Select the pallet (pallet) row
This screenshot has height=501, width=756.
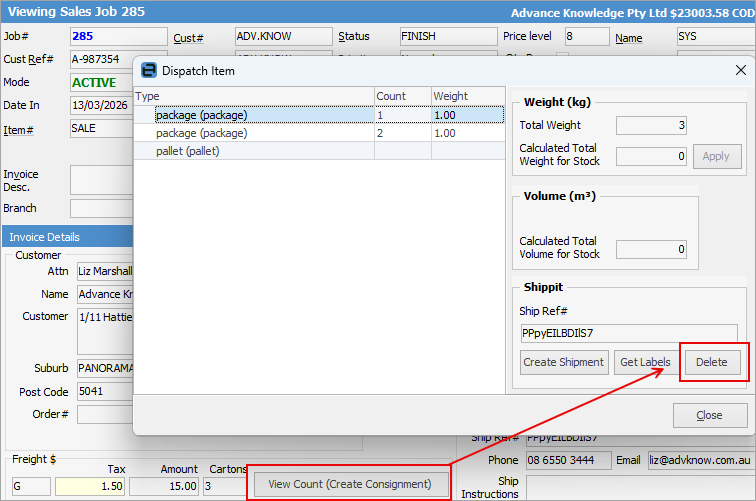[319, 151]
